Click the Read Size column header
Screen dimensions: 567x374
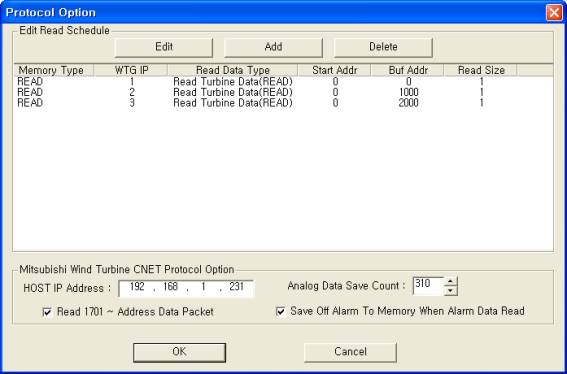pyautogui.click(x=481, y=70)
